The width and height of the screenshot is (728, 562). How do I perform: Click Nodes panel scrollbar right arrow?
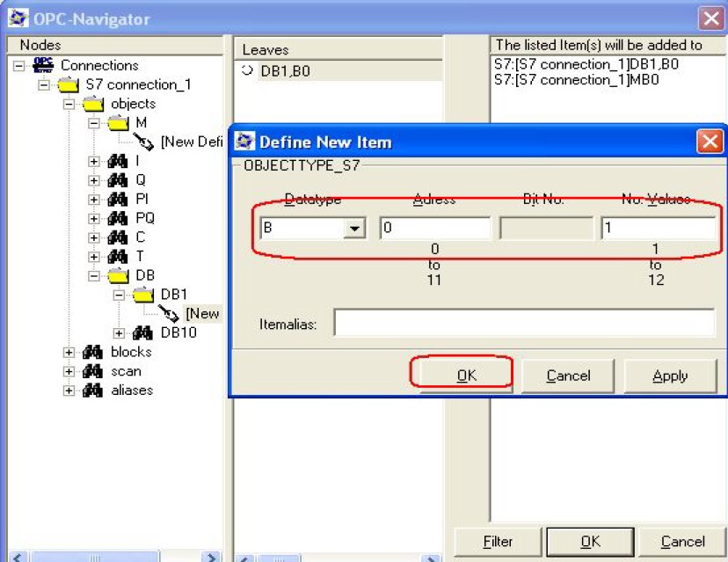pyautogui.click(x=212, y=557)
